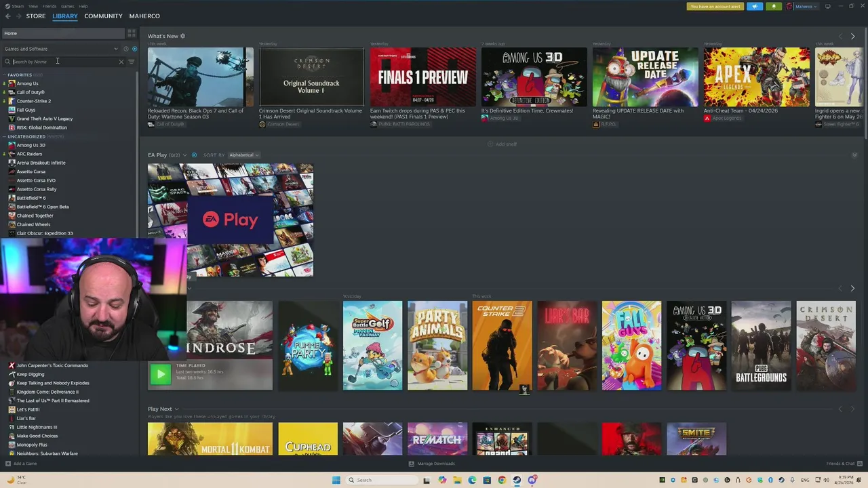View the account alert banner

coord(715,6)
